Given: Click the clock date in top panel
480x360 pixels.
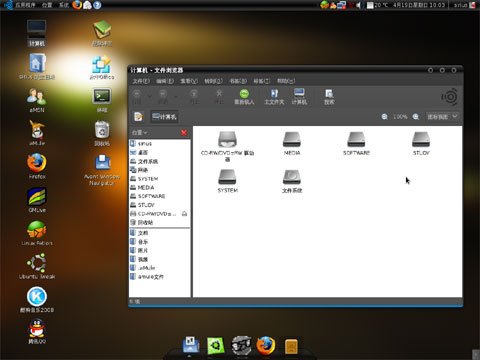Looking at the screenshot, I should point(419,5).
